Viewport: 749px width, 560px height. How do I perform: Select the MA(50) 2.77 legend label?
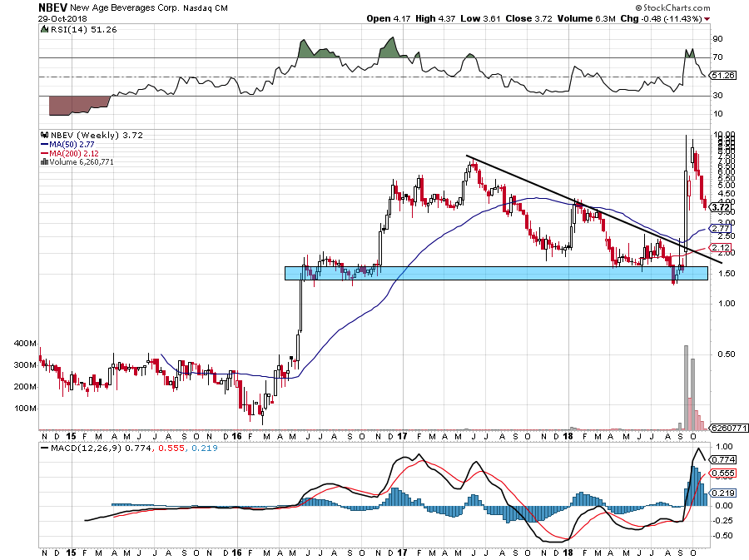click(x=72, y=144)
